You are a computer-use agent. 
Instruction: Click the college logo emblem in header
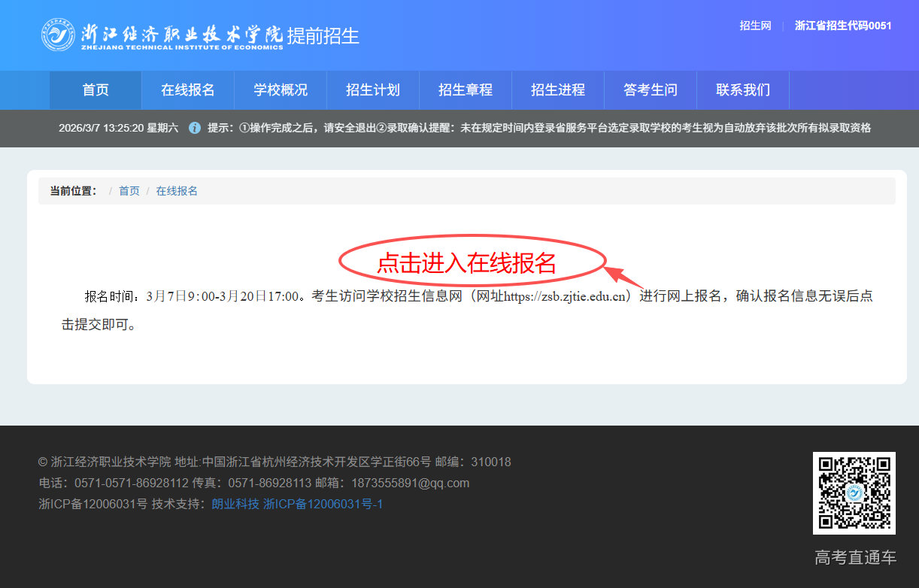[58, 35]
